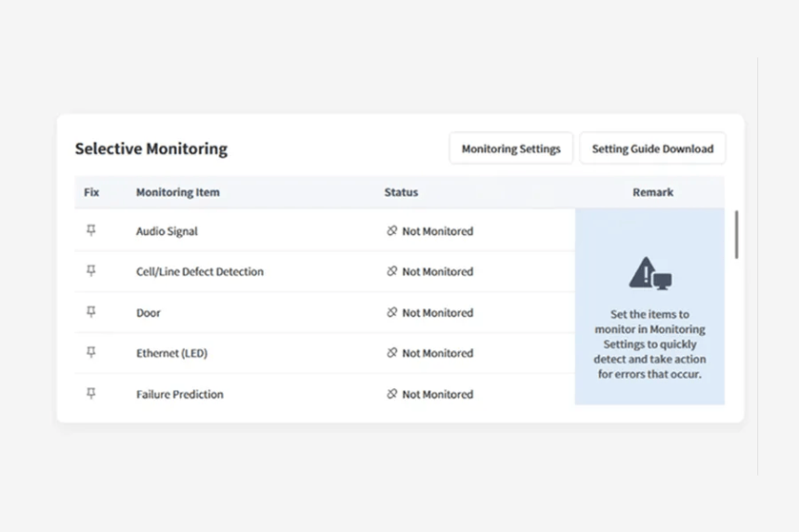Select the Ethernet (LED) item name
Image resolution: width=799 pixels, height=532 pixels.
tap(171, 353)
